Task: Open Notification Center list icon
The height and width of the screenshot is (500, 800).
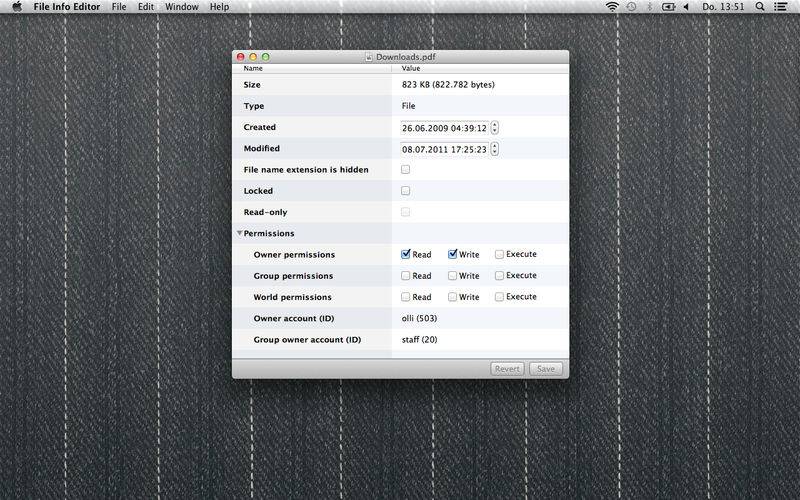Action: click(x=780, y=7)
